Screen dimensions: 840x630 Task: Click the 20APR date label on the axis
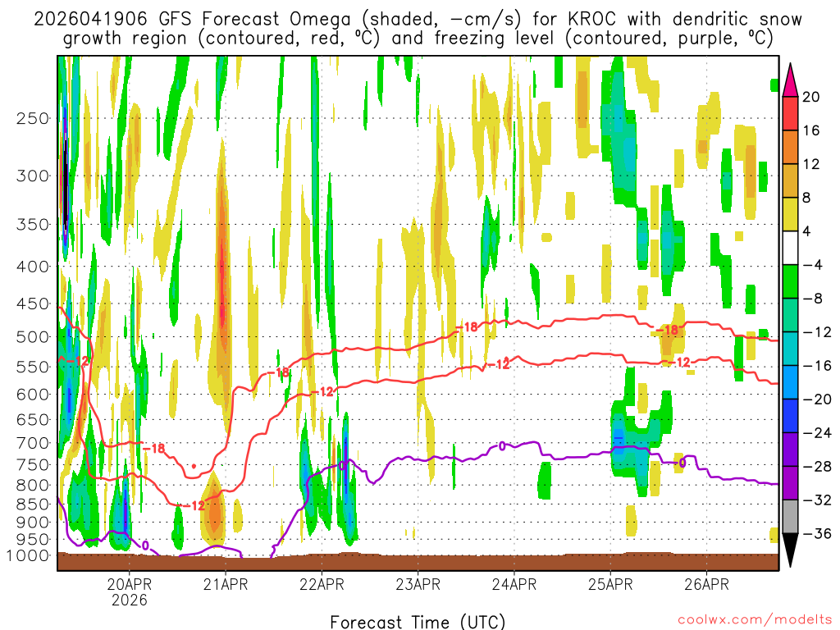point(129,584)
